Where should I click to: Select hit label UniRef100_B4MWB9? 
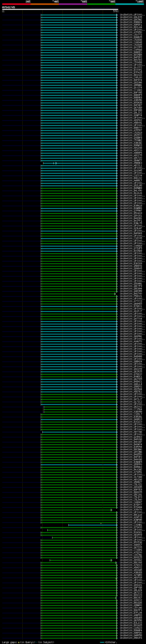pyautogui.click(x=131, y=188)
